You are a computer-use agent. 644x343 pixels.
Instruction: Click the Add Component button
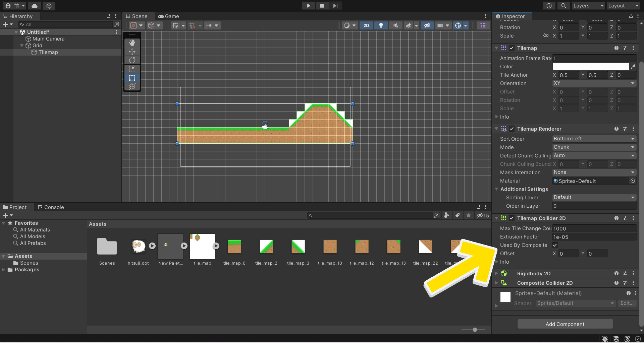pos(565,324)
